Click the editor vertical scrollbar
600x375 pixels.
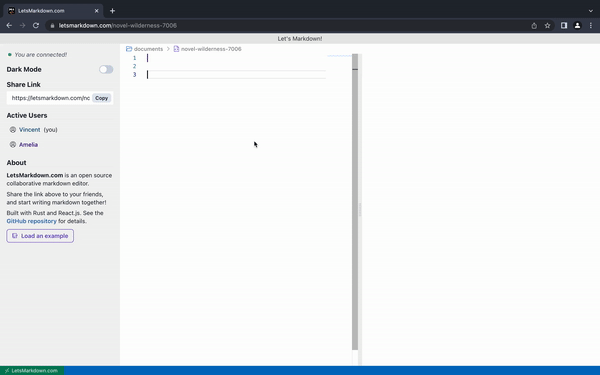click(355, 202)
